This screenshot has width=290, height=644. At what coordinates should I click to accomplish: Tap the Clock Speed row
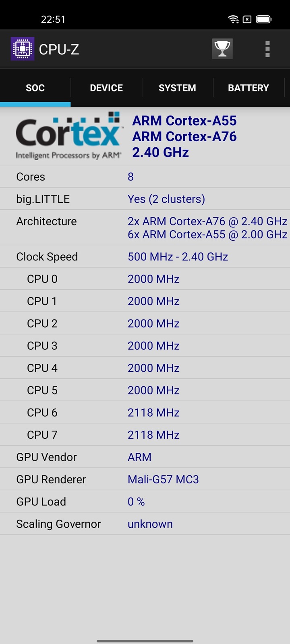coord(145,257)
